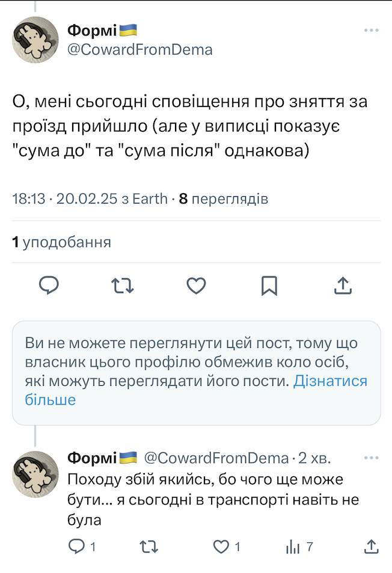Repost the Походу збій reply
Image resolution: width=392 pixels, height=573 pixels.
(147, 547)
